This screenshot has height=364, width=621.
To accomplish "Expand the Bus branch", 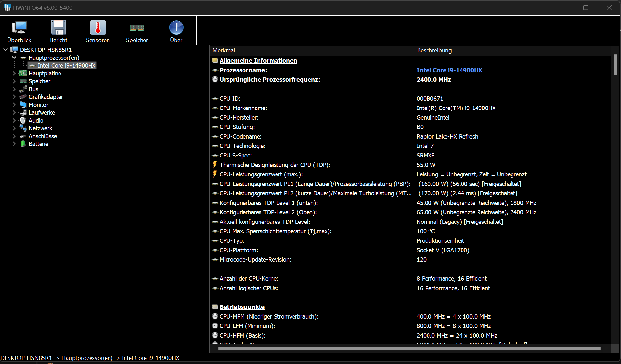I will pos(14,89).
